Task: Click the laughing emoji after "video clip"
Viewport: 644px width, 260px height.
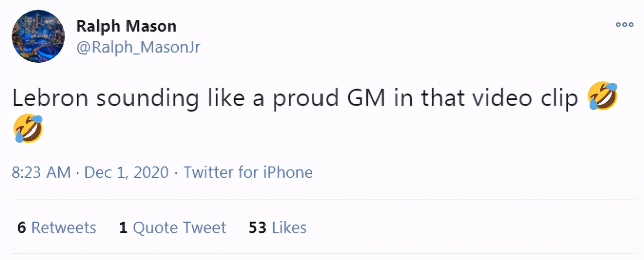Action: (603, 97)
